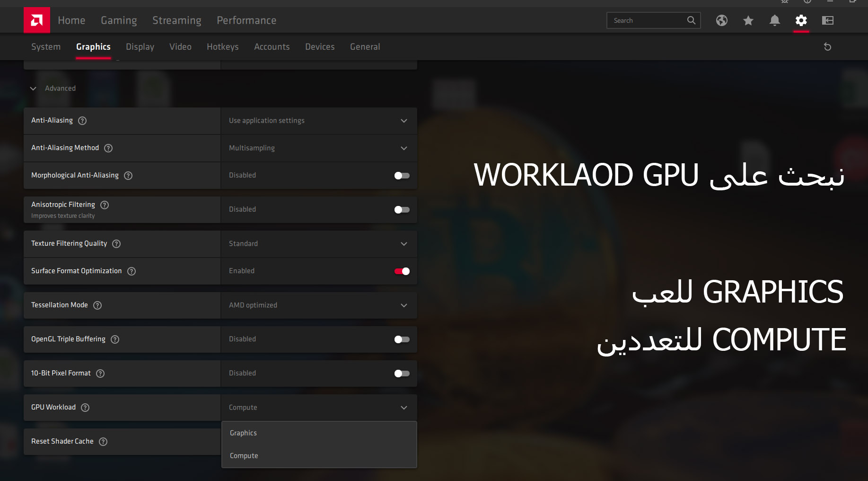The image size is (868, 481).
Task: Show help for Anisotropic Filtering
Action: point(105,205)
